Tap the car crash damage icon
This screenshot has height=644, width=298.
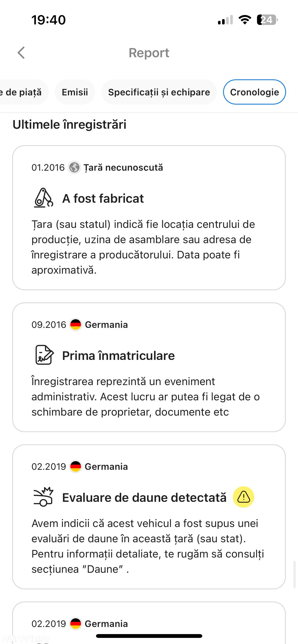pyautogui.click(x=43, y=497)
